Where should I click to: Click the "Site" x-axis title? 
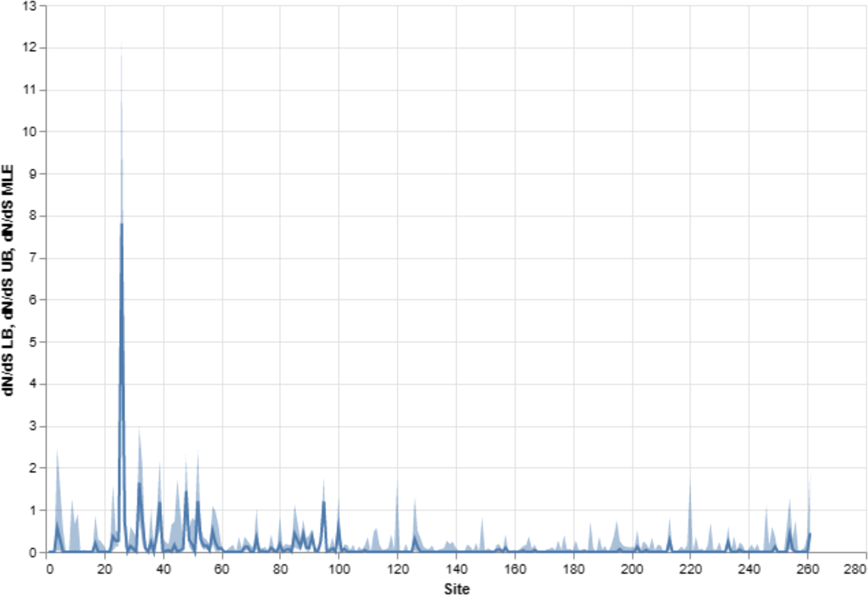457,588
